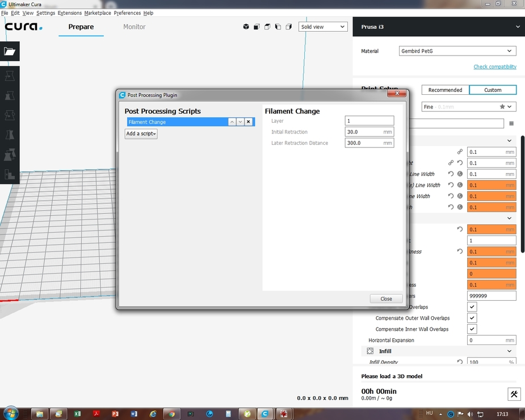The height and width of the screenshot is (420, 525).
Task: Open Excel from the Windows taskbar
Action: [77, 414]
